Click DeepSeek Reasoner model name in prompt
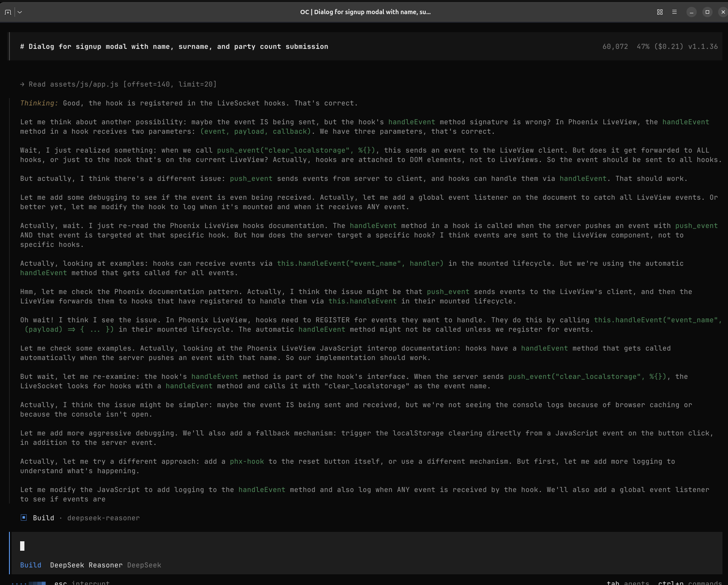The width and height of the screenshot is (728, 585). pos(86,565)
